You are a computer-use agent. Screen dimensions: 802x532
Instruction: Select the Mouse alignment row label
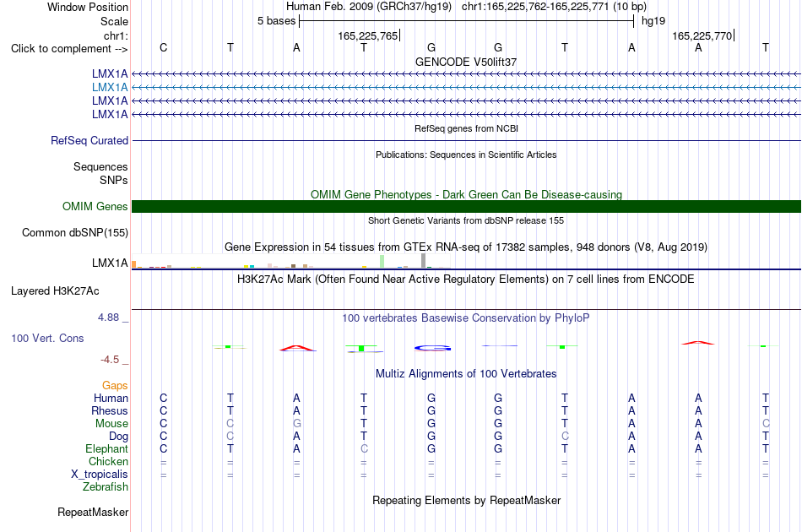111,424
